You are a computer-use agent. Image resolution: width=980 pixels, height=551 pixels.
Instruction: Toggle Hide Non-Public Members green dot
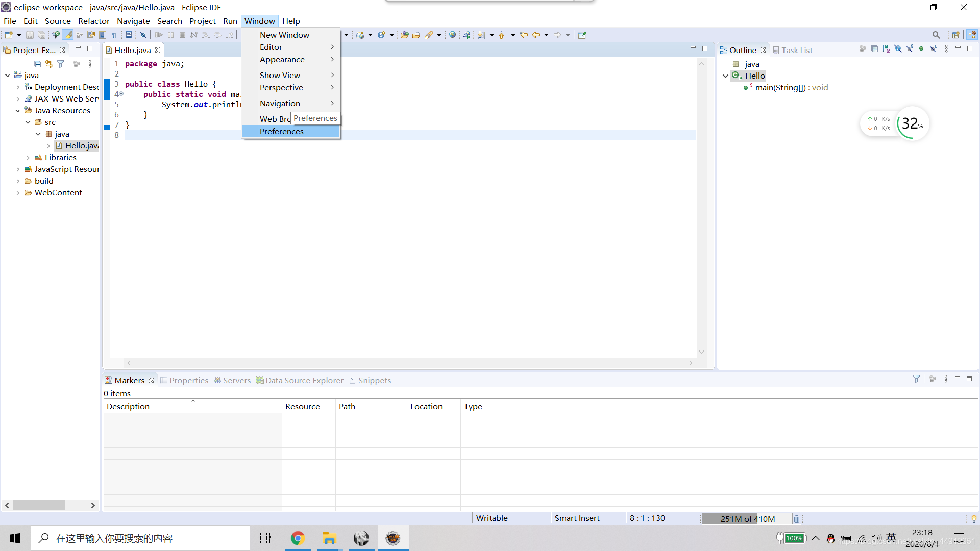pyautogui.click(x=921, y=49)
